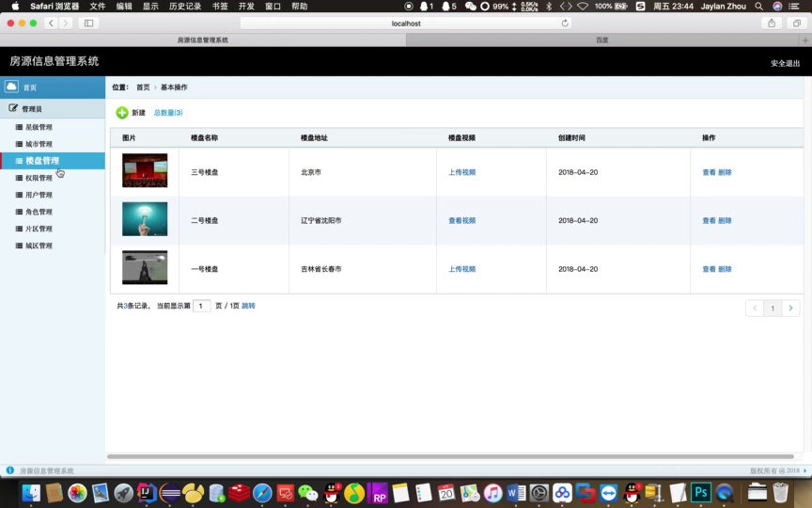The width and height of the screenshot is (812, 508).
Task: Click the 安全退出 logout link
Action: click(x=785, y=63)
